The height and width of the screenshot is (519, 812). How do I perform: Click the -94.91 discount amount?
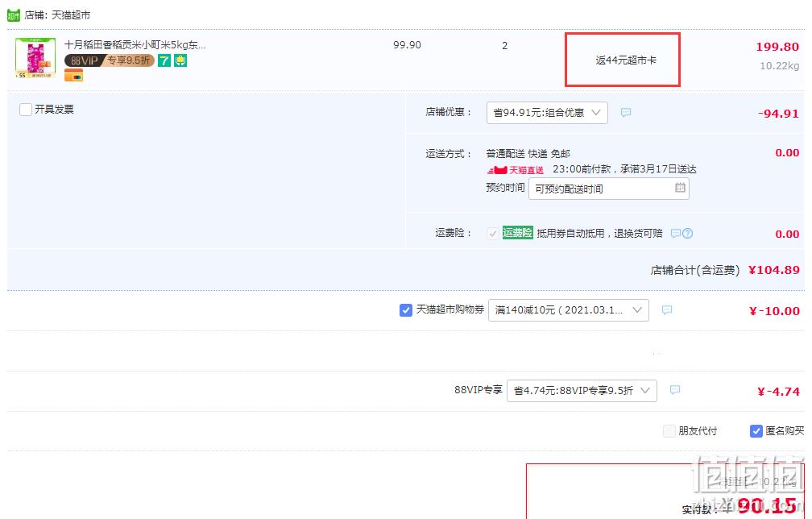tap(778, 114)
